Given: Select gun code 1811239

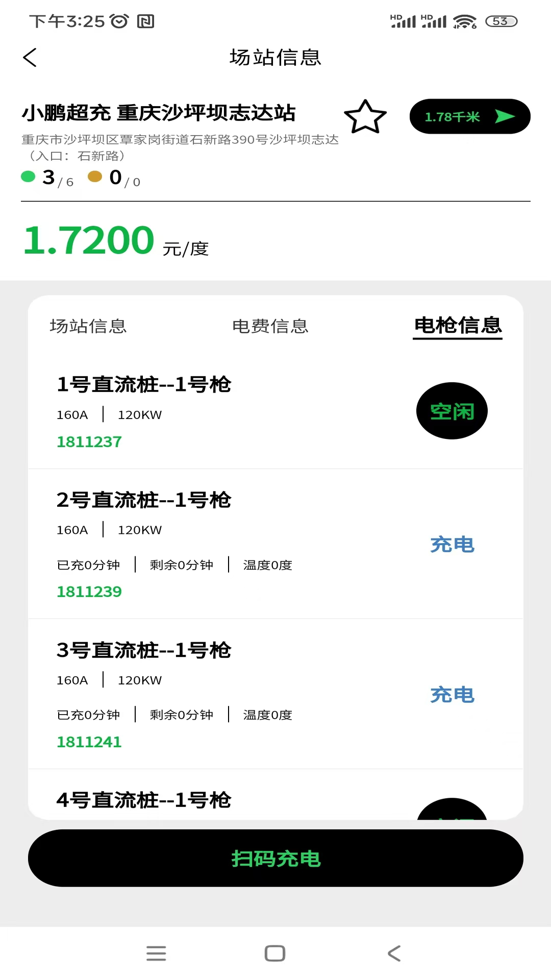Looking at the screenshot, I should pos(89,592).
